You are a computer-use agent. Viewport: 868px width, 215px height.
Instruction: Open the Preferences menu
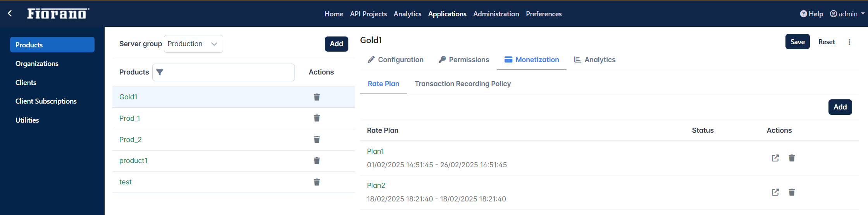tap(544, 14)
